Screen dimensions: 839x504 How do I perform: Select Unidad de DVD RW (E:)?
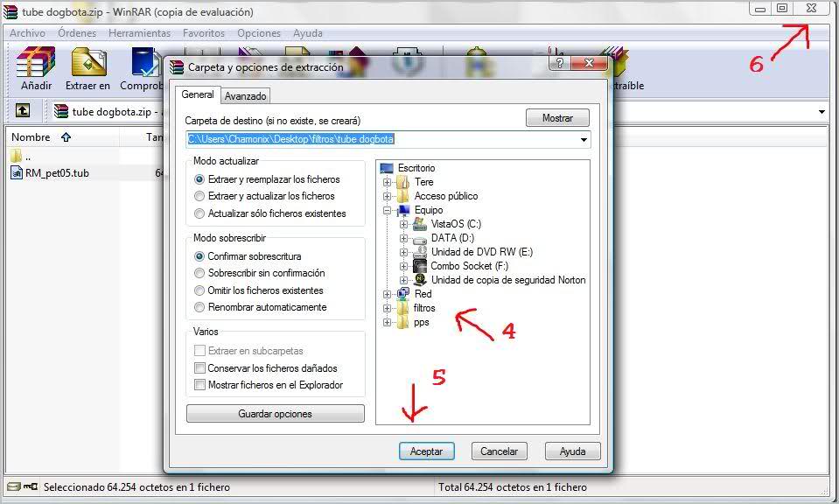coord(481,251)
